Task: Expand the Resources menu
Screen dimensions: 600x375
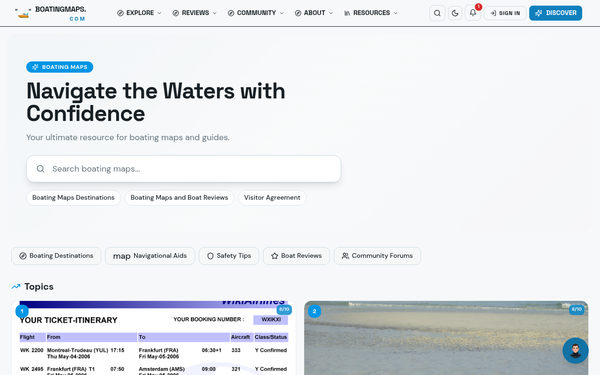Action: (x=371, y=13)
